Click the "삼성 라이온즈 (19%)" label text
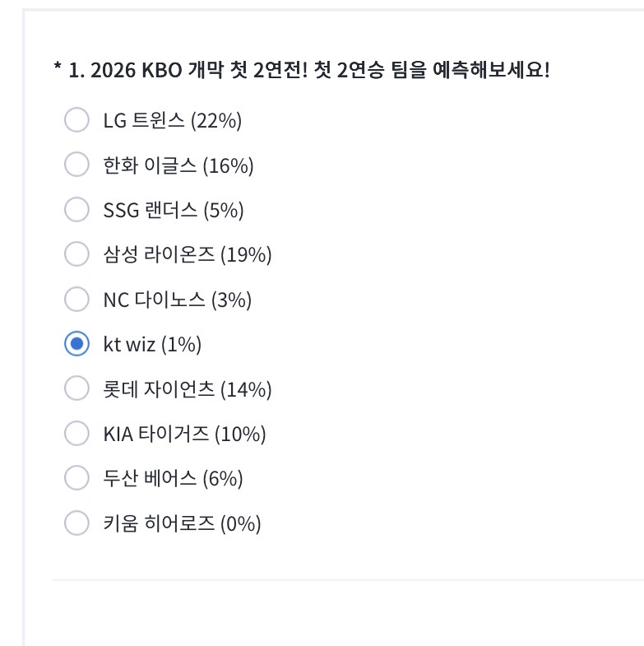Viewport: 644px width, 646px height. click(187, 254)
